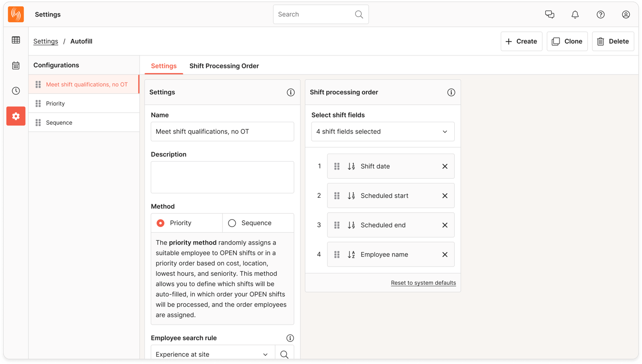
Task: Click the Settings panel info icon
Action: (291, 92)
